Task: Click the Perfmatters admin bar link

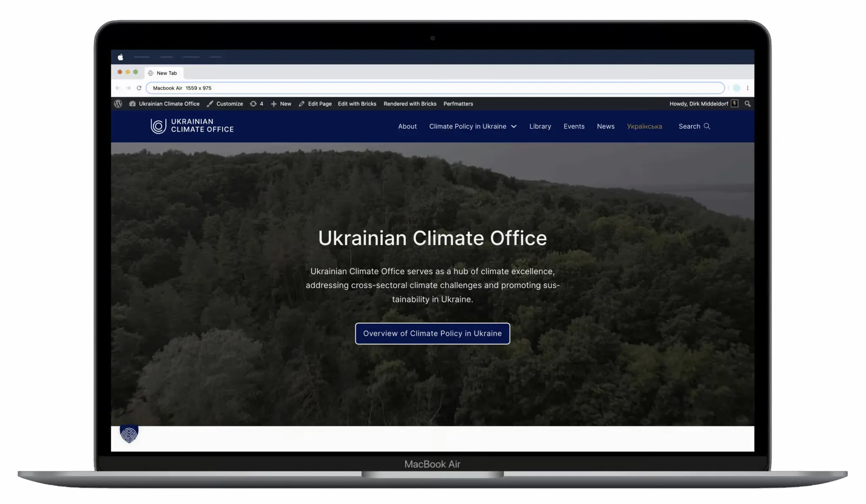Action: pos(458,104)
